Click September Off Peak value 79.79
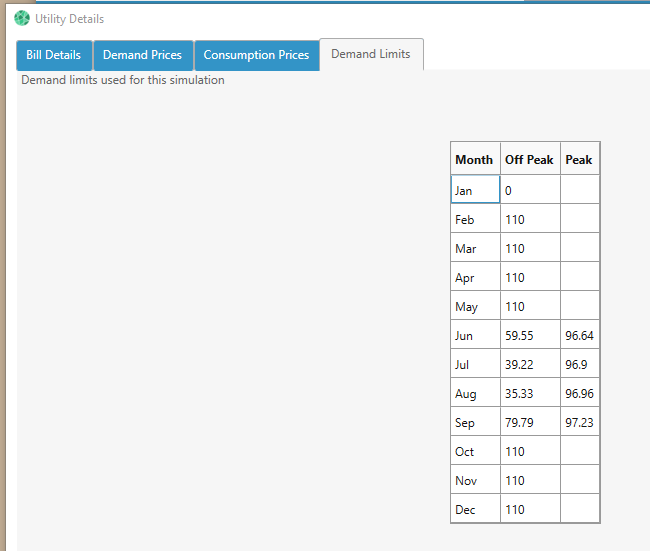Viewport: 650px width, 551px height. [530, 423]
